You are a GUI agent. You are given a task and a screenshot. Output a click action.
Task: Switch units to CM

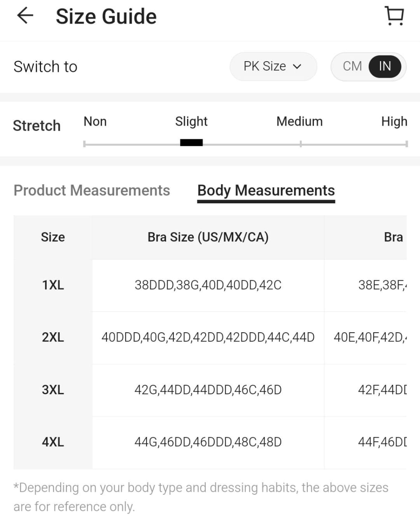(352, 66)
